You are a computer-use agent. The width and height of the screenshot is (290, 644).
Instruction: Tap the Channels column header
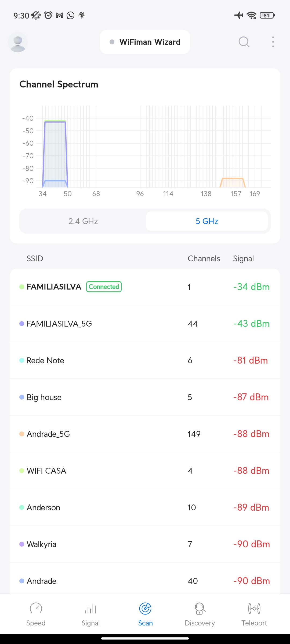tap(204, 258)
